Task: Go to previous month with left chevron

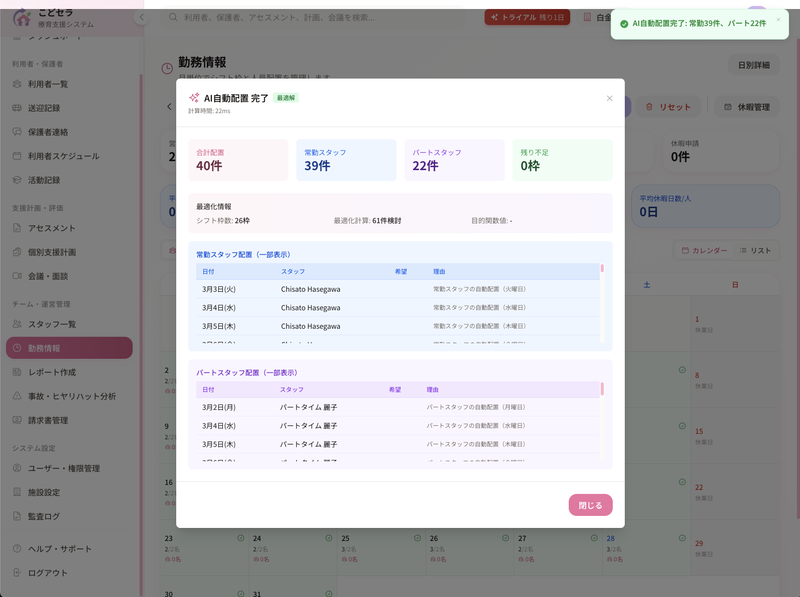Action: coord(169,107)
